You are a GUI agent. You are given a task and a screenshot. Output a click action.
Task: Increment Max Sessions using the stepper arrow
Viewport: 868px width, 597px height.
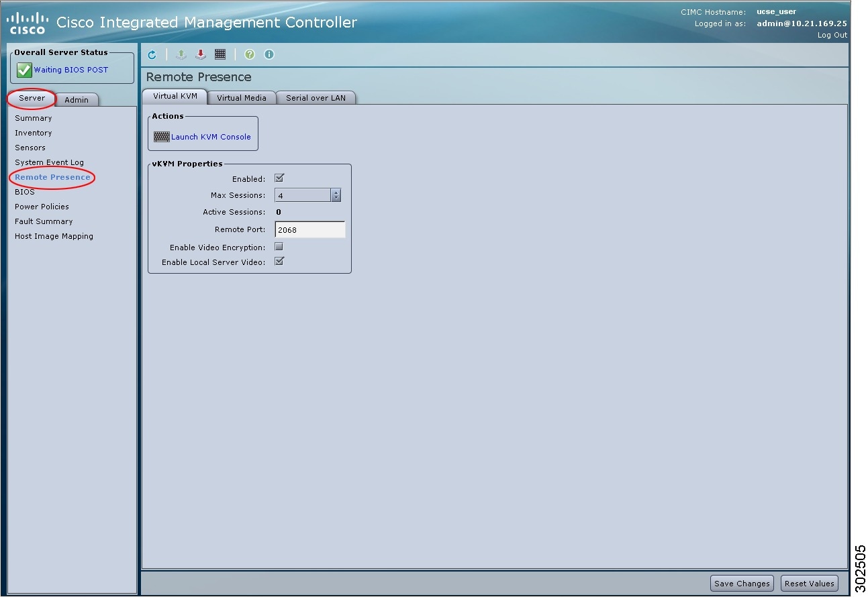336,192
